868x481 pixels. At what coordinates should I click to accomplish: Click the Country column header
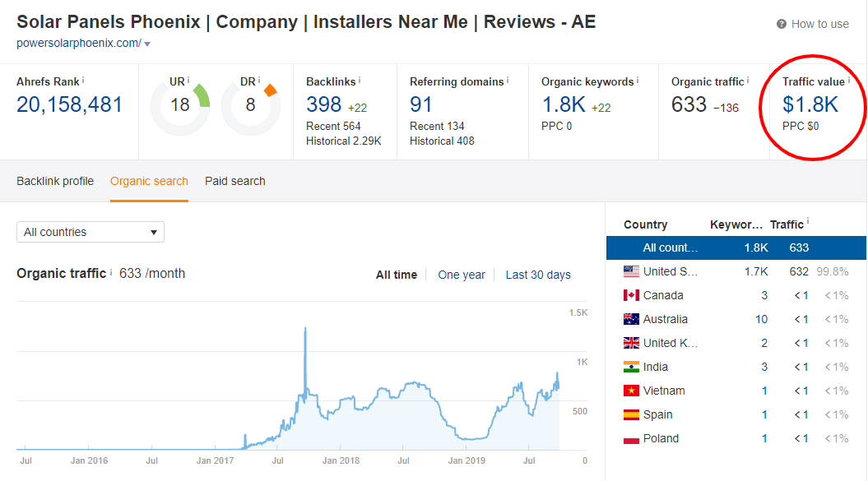click(646, 224)
